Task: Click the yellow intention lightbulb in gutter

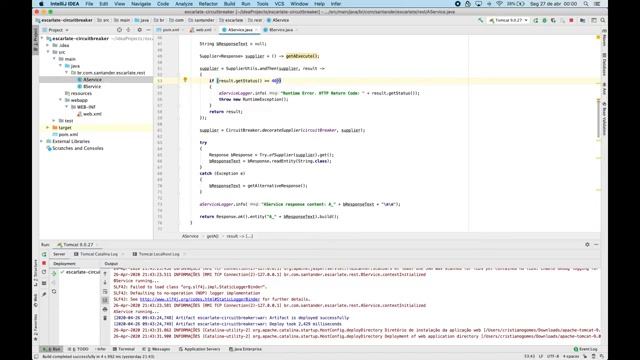Action: pos(185,80)
